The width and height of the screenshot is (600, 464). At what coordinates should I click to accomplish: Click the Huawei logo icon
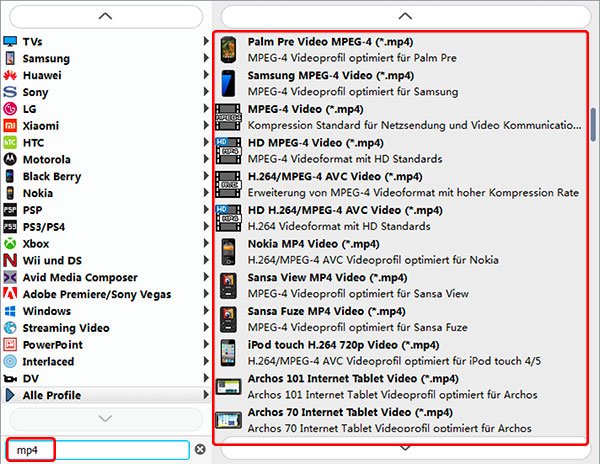pos(10,75)
